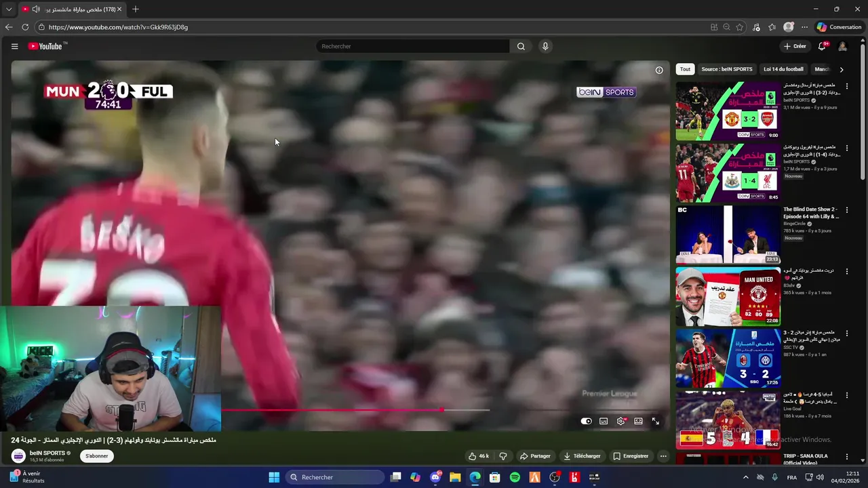The image size is (868, 488).
Task: Subscribe with the S'abonner button
Action: 96,456
